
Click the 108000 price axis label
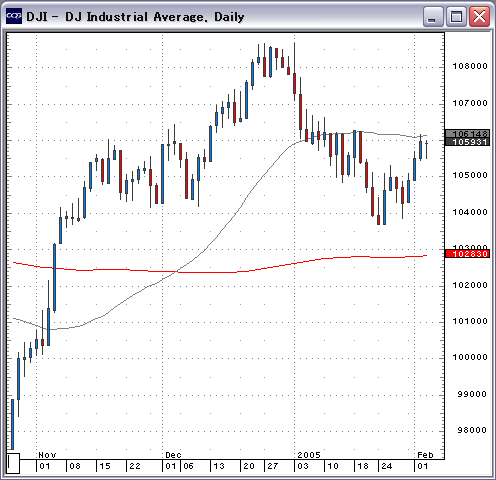470,66
